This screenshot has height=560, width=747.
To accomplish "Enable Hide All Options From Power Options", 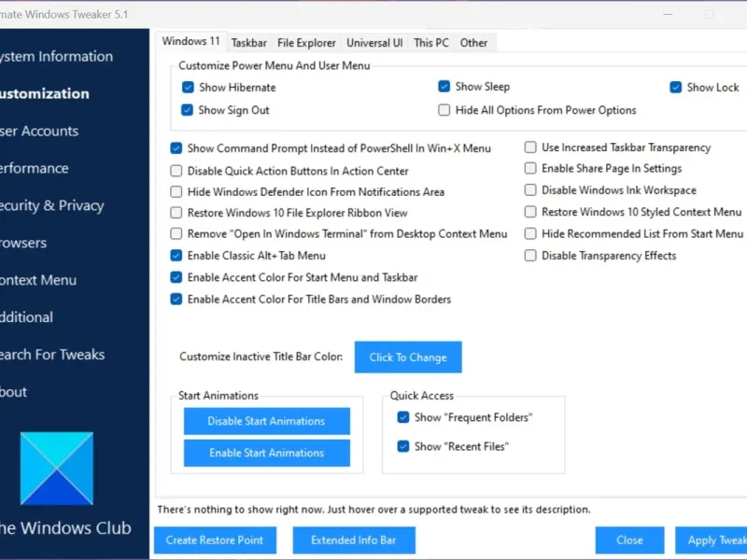I will tap(444, 110).
